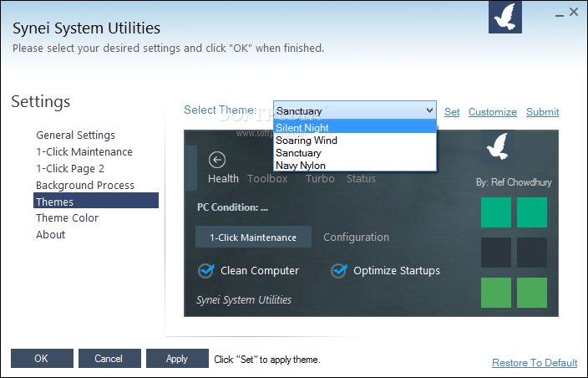Toggle the Optimize Startups checkmark
The image size is (588, 378).
point(339,270)
